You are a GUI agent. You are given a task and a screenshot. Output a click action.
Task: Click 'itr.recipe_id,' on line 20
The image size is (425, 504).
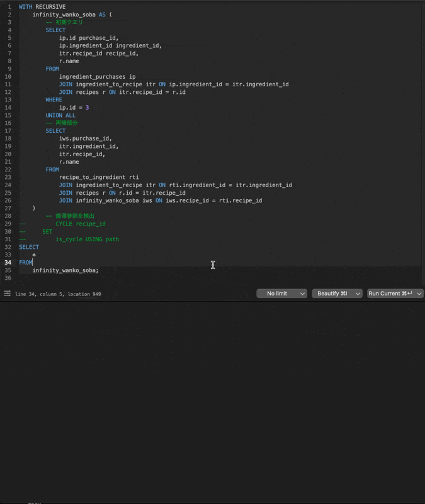point(82,154)
